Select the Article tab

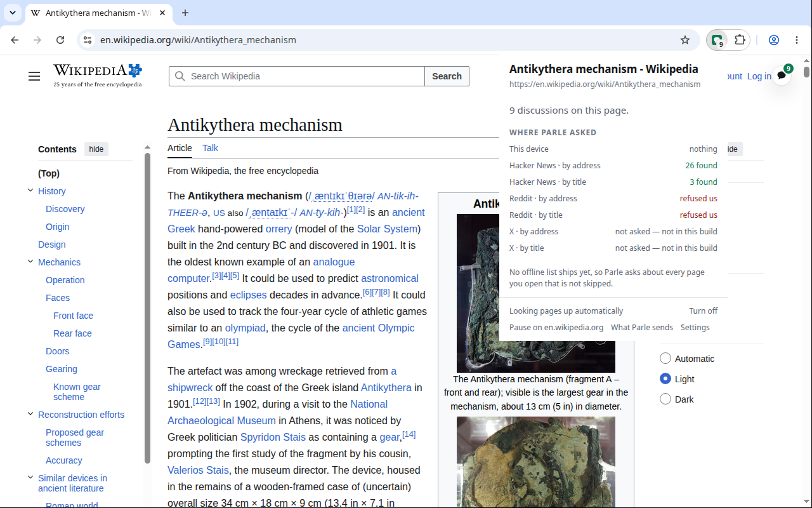pos(180,148)
